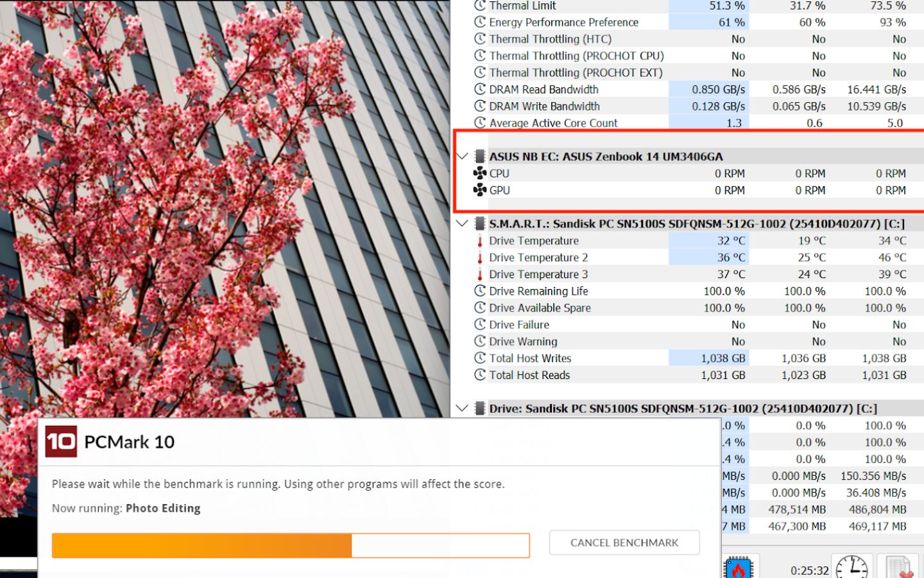Click the 32 °C Drive Temperature value
Screen dimensions: 924x578
[x=731, y=241]
